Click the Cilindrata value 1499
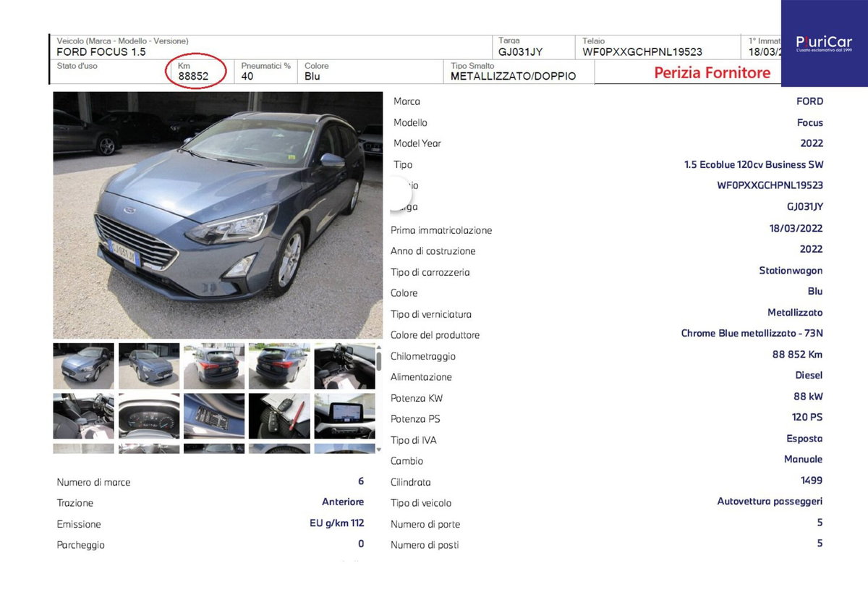Viewport: 868px width, 595px height. point(812,480)
